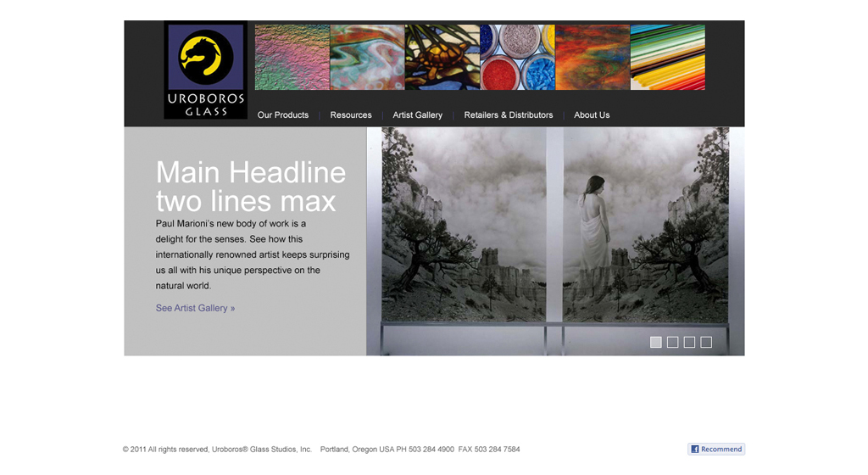Click the Facebook Recommend button
Screen dimensions: 868x475
[x=716, y=449]
